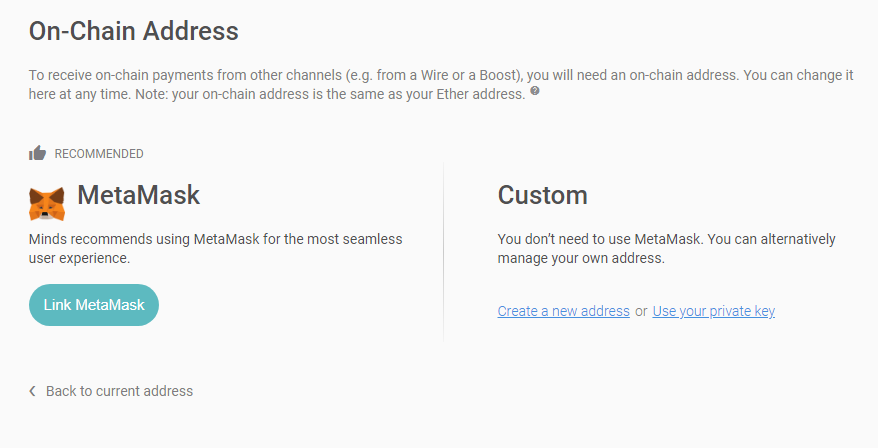878x448 pixels.
Task: Click the Custom section heading
Action: pos(542,194)
